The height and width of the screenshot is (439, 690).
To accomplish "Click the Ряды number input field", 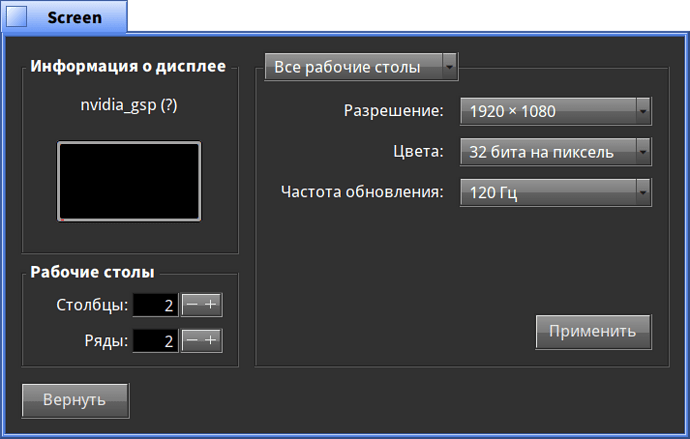I will 155,341.
